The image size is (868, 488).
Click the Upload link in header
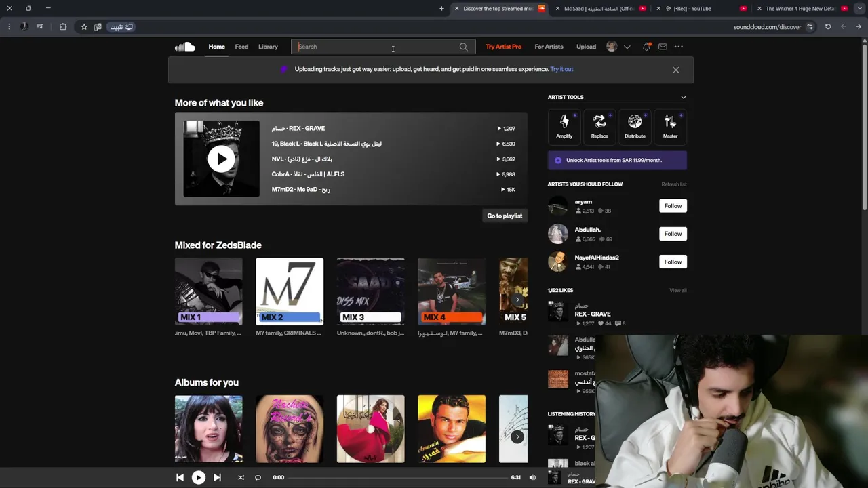pyautogui.click(x=586, y=47)
